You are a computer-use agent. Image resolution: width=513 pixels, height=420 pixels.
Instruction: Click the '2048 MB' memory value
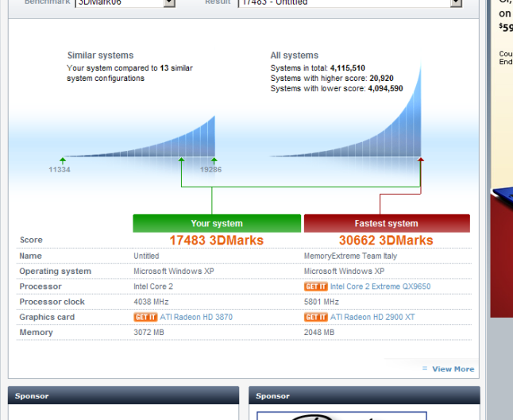(319, 333)
